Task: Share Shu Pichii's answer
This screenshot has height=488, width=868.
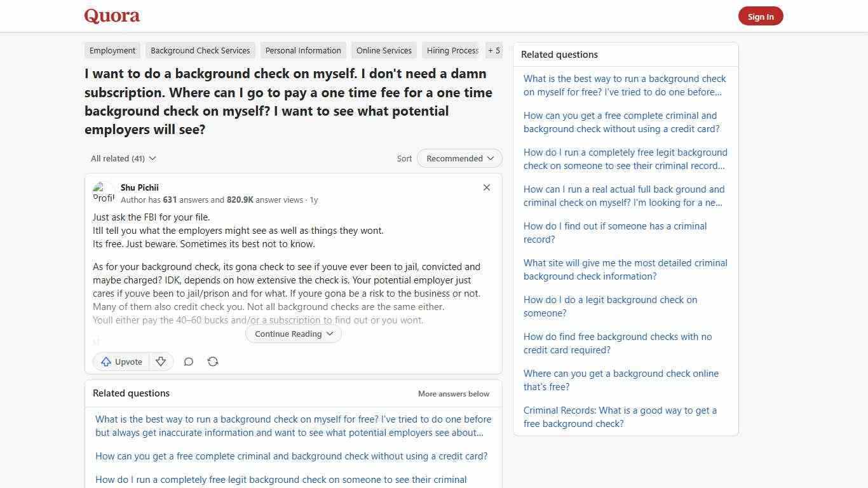Action: point(213,362)
